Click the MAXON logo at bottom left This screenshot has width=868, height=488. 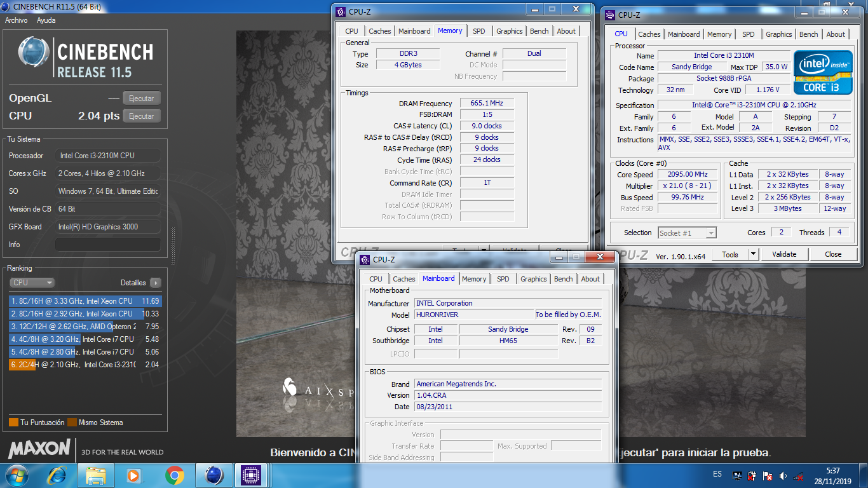coord(39,449)
